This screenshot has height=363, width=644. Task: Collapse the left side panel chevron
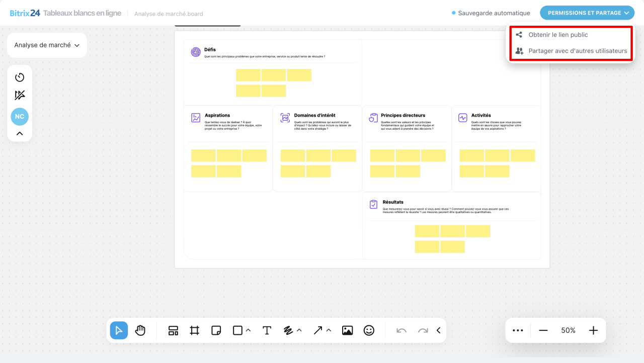20,134
